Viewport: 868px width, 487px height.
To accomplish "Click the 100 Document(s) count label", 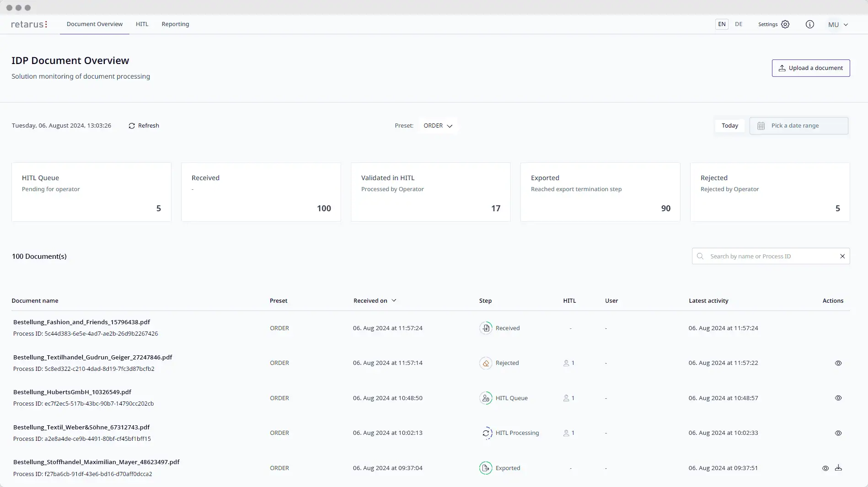I will [39, 257].
